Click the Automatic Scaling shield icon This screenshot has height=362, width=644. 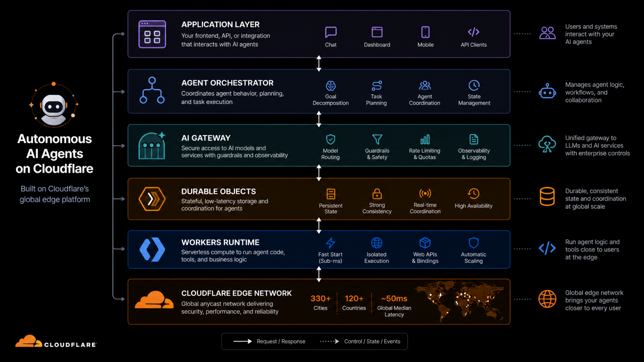pyautogui.click(x=473, y=243)
